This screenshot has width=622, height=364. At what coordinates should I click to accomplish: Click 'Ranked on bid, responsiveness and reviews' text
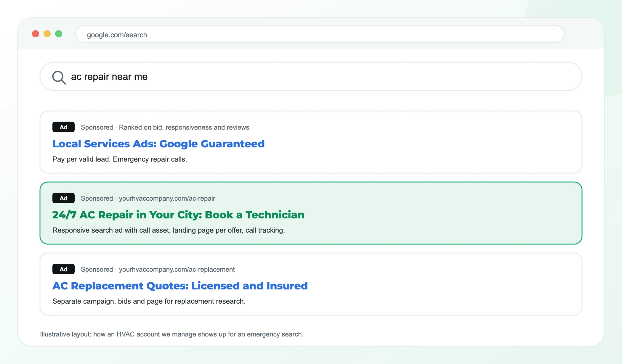click(184, 127)
